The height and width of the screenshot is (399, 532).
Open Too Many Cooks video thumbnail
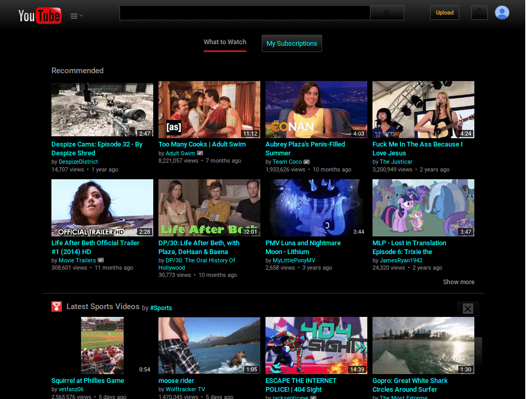click(209, 110)
